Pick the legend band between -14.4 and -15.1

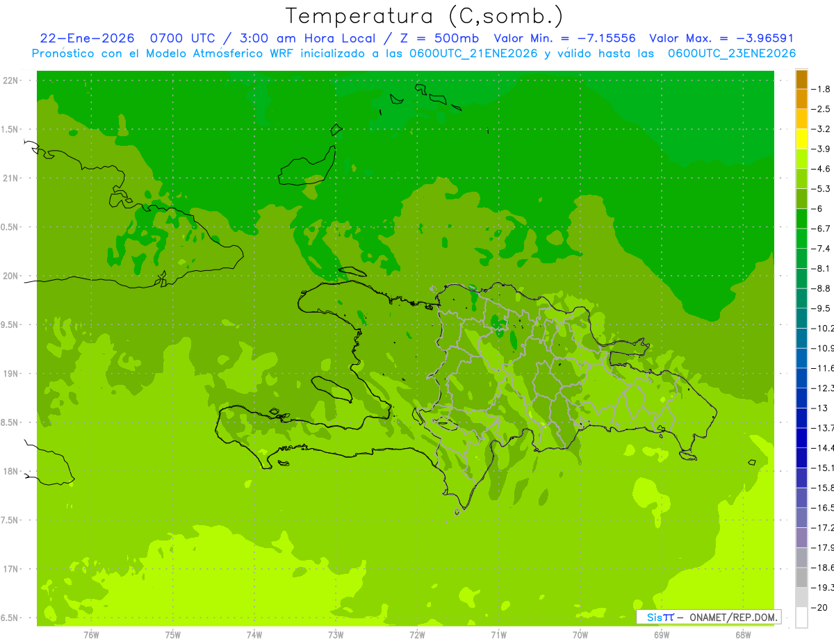pyautogui.click(x=801, y=458)
